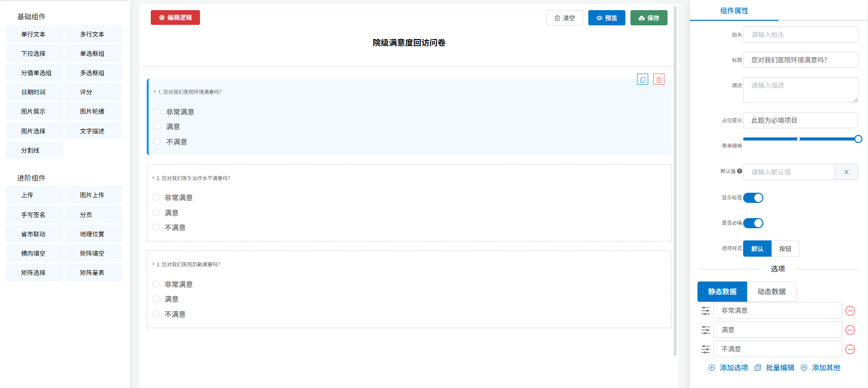Select 非常满意 radio in question 2
The image size is (868, 388).
156,198
